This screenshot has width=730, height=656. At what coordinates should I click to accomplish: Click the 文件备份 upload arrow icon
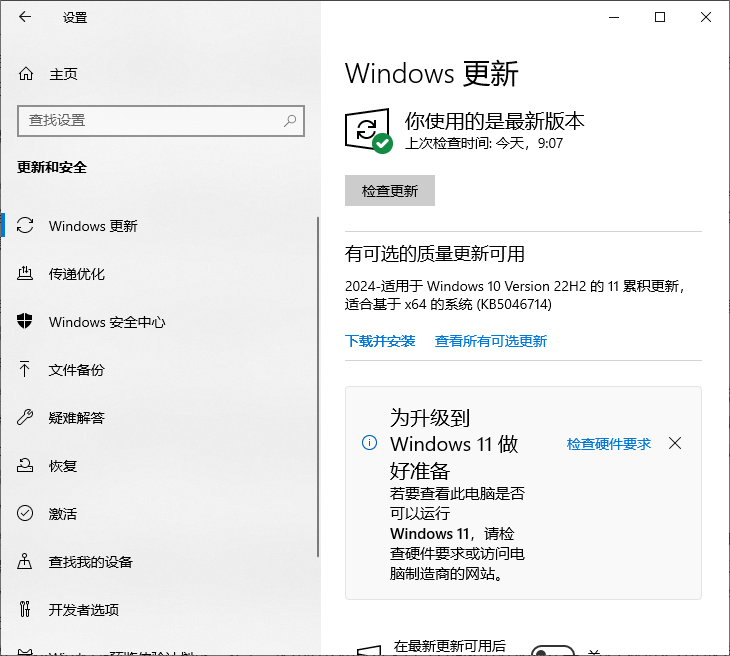click(25, 369)
